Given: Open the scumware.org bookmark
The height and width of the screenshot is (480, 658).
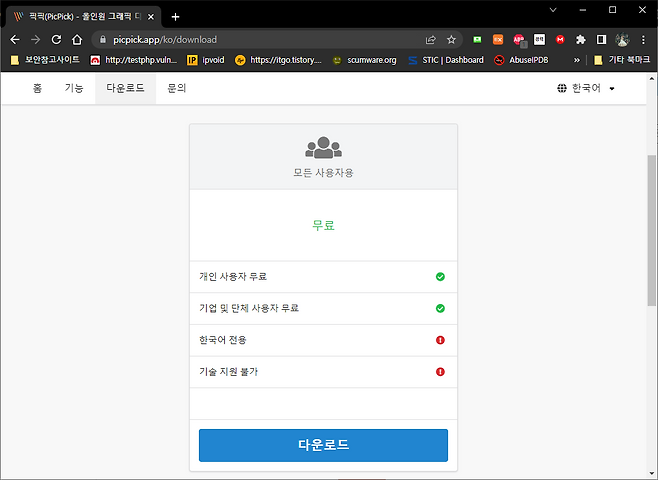Looking at the screenshot, I should point(364,60).
